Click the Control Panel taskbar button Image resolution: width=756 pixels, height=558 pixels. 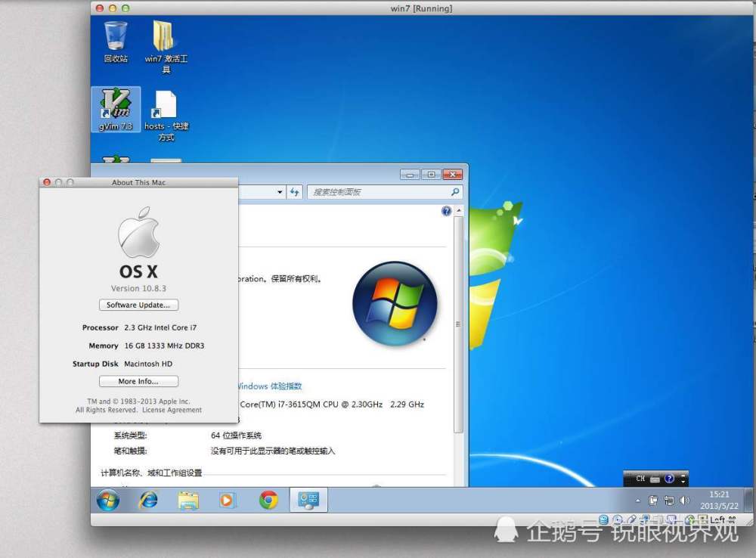(308, 500)
